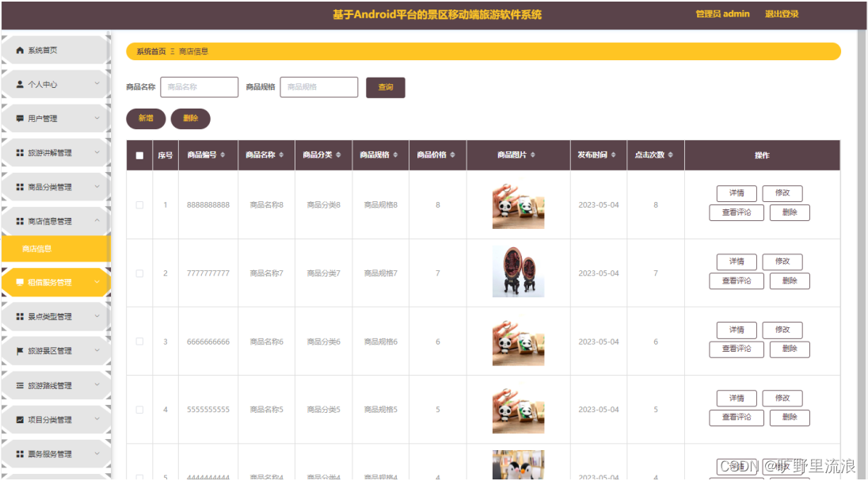Select the 商店信息 submenu item

56,249
